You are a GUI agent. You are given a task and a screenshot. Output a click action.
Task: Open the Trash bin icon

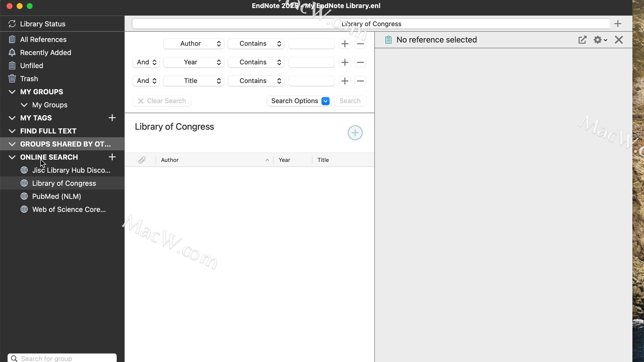12,78
